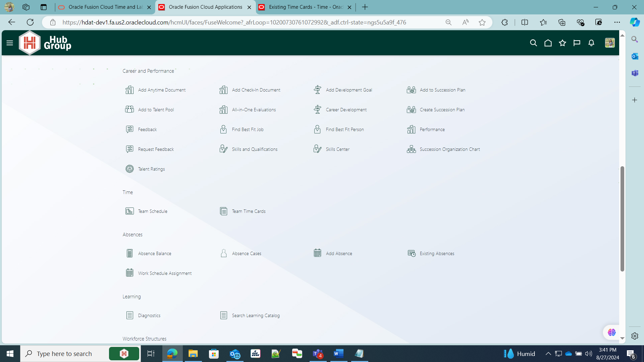Open the Watchlist flag icon
This screenshot has height=362, width=644.
(x=577, y=43)
